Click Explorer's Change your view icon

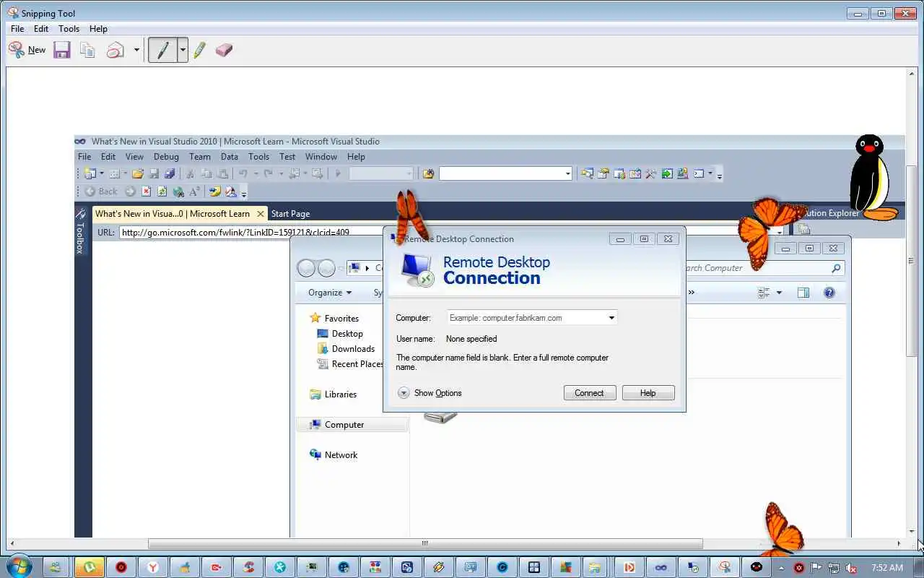(764, 293)
